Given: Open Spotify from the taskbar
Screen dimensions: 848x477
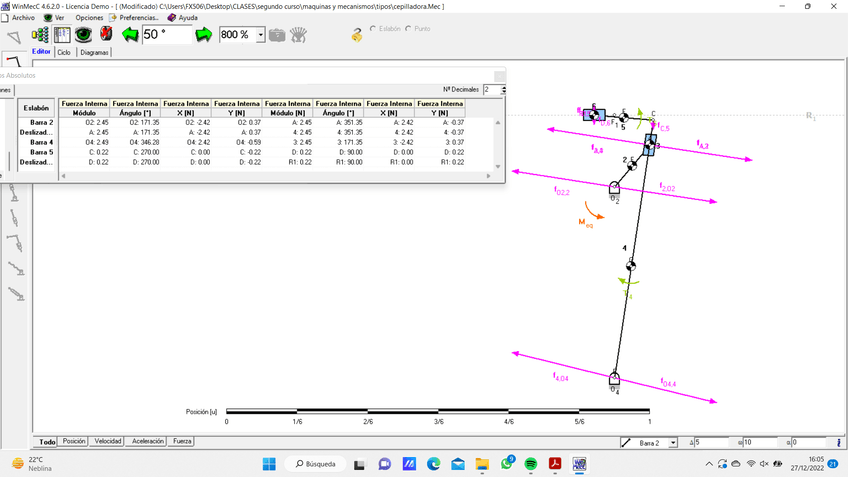Looking at the screenshot, I should [531, 464].
